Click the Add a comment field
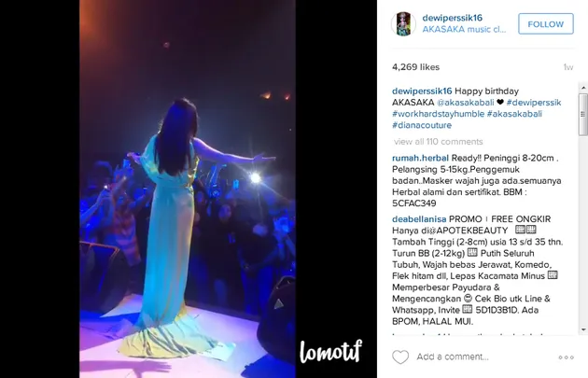588x378 pixels. (483, 357)
